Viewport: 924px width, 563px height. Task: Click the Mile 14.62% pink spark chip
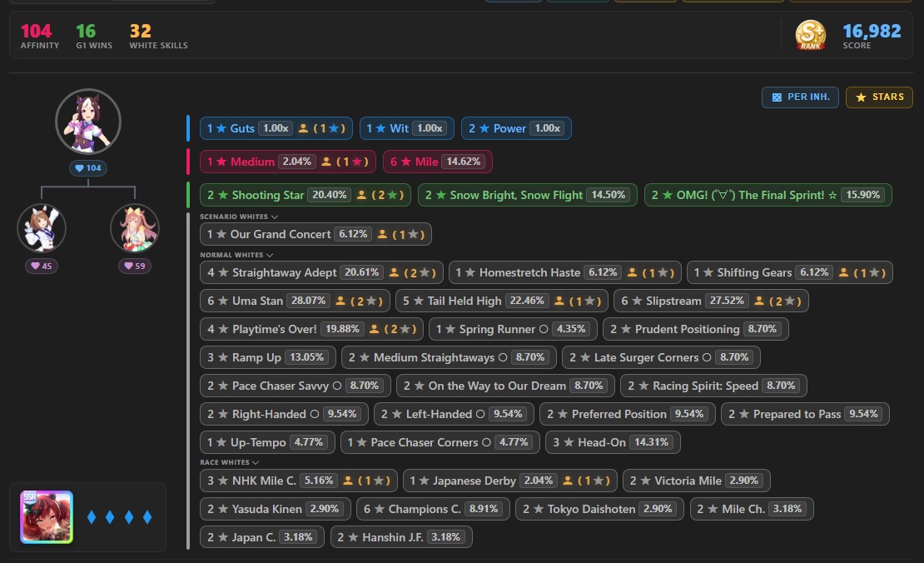(x=437, y=162)
